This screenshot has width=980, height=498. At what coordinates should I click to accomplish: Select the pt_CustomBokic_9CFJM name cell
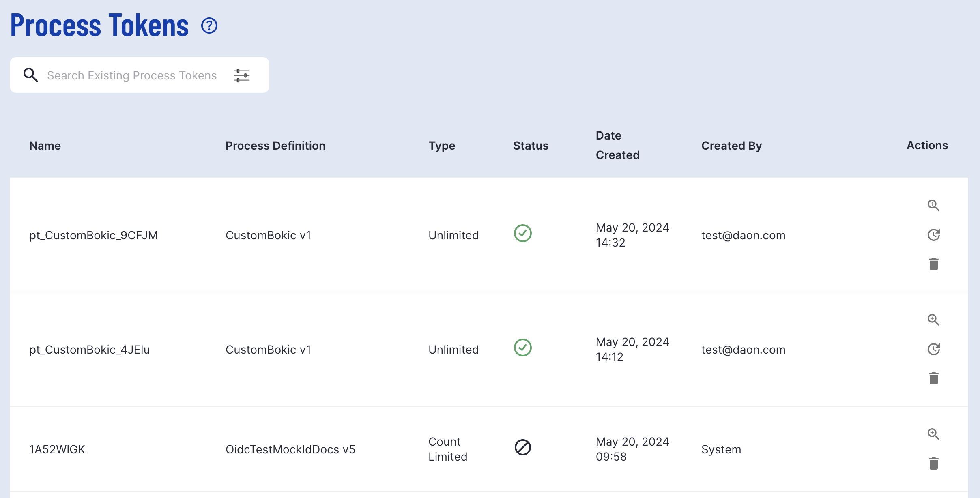[x=93, y=235]
